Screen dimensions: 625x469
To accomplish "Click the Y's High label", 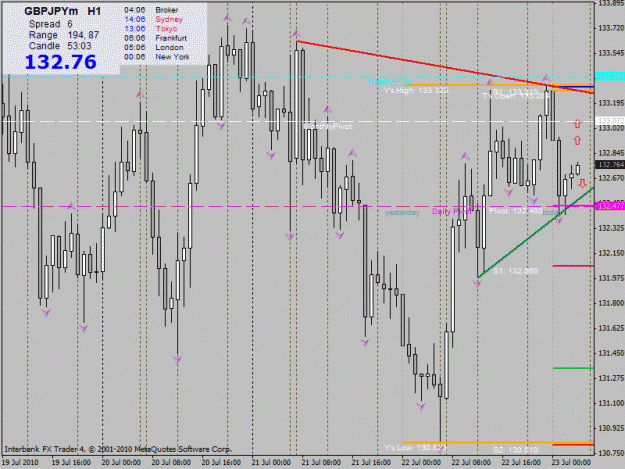I will (x=416, y=90).
